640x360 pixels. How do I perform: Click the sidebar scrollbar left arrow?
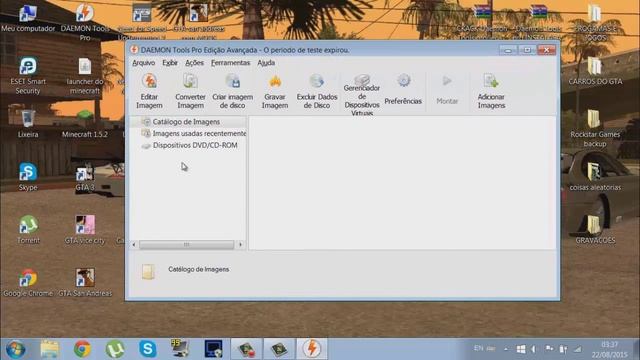(x=134, y=244)
